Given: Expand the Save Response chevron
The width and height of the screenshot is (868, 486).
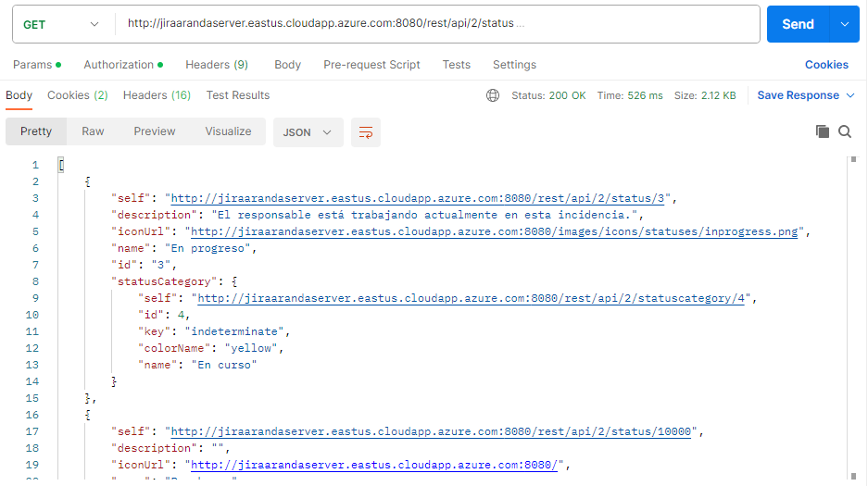Looking at the screenshot, I should coord(850,95).
